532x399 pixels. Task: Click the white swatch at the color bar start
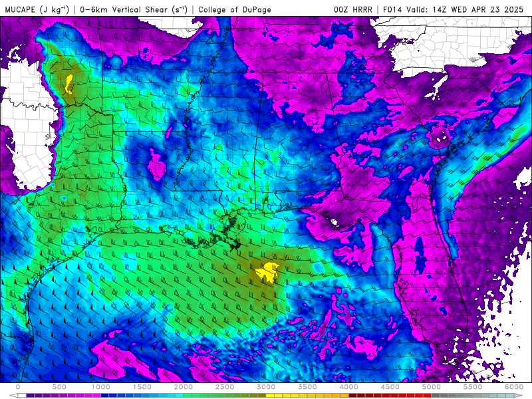22,396
